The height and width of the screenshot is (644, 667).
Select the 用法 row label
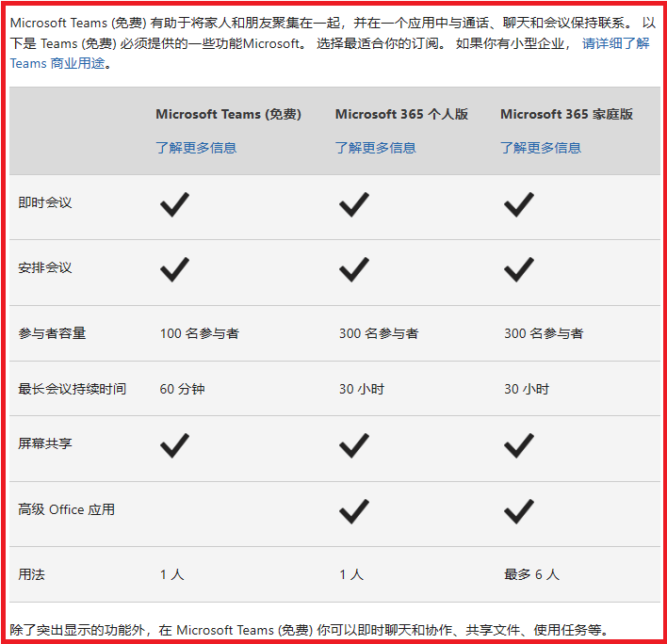click(x=31, y=574)
